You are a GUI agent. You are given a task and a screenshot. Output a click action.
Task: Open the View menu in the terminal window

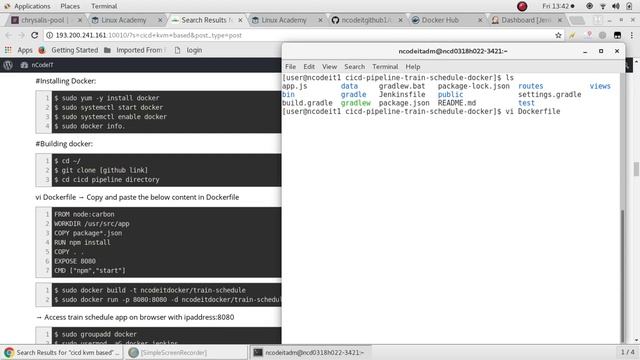[x=329, y=67]
